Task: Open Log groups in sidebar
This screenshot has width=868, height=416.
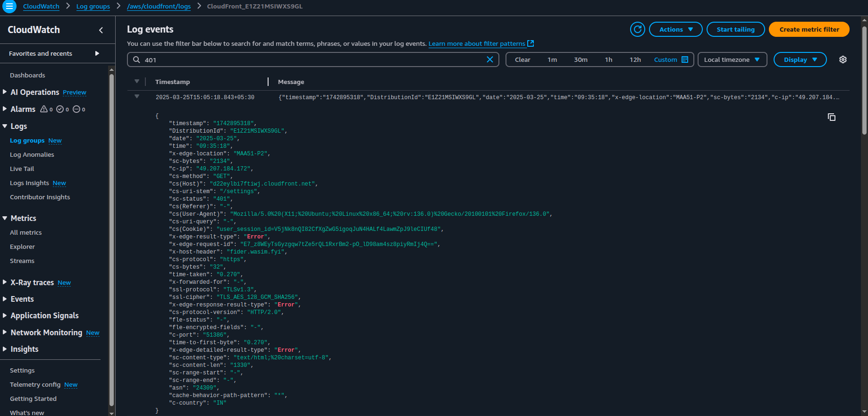Action: coord(27,140)
